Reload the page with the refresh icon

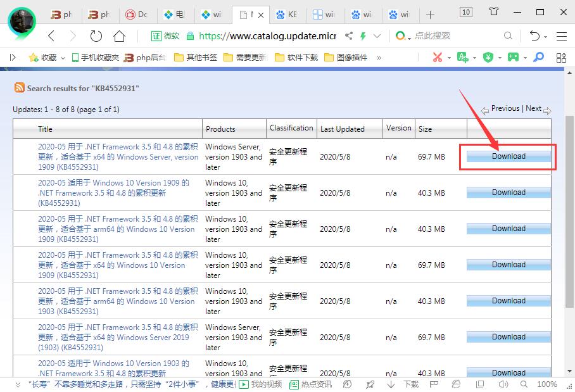[x=96, y=36]
